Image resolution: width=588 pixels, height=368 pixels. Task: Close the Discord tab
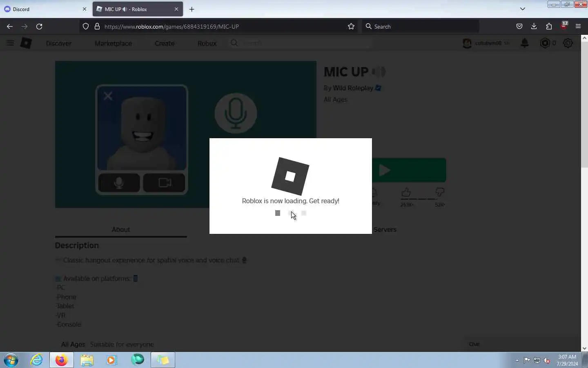click(x=85, y=9)
